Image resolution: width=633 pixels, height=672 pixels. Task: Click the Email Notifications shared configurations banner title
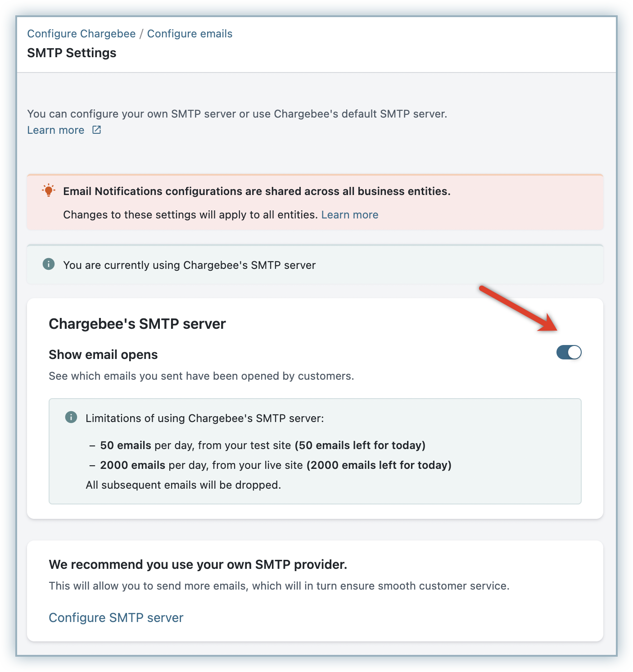tap(257, 191)
